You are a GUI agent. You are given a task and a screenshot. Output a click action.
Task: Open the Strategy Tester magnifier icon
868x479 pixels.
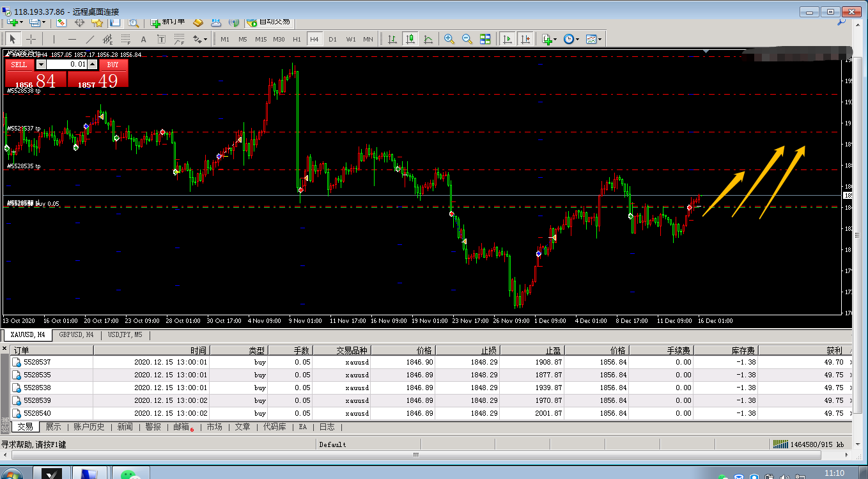(134, 22)
